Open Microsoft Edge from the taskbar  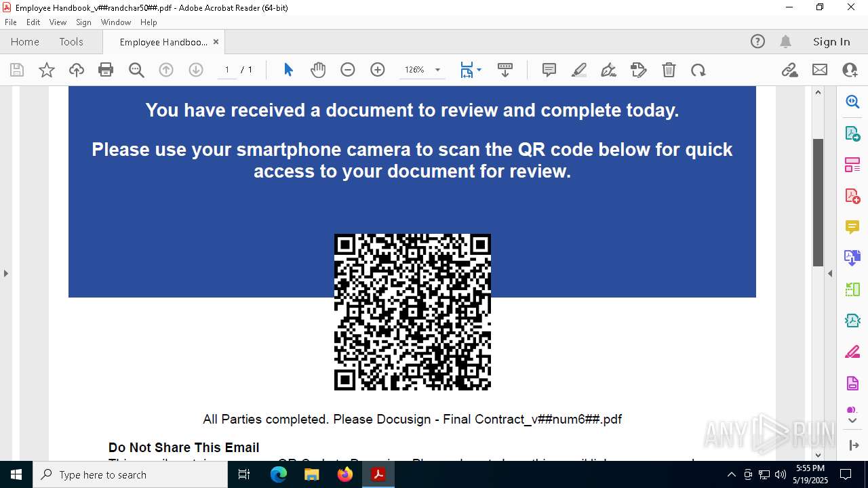(x=279, y=474)
